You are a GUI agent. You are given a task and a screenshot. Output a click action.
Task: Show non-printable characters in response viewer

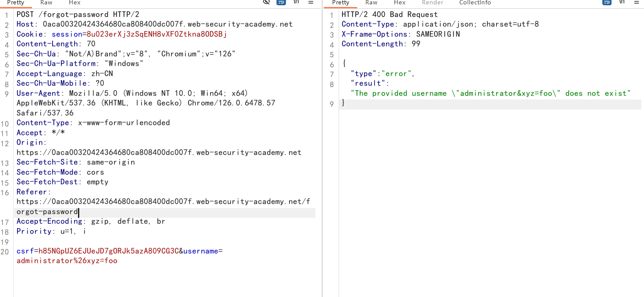click(622, 2)
